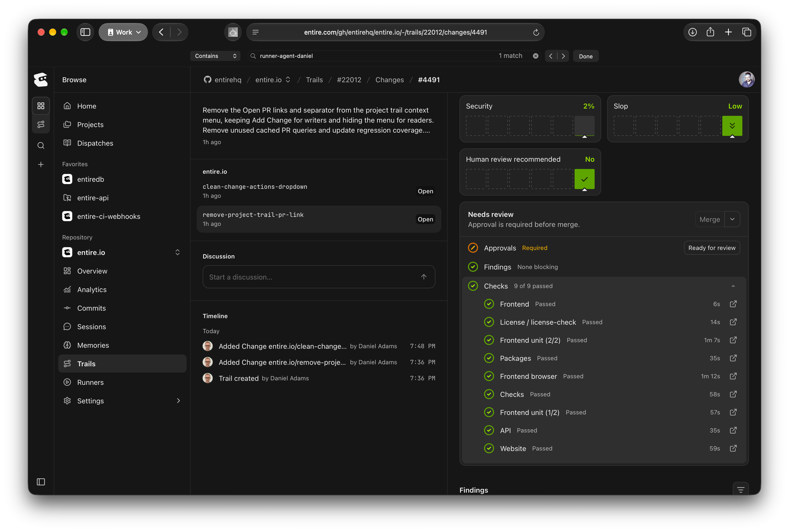Open Trails in the sidebar

pyautogui.click(x=122, y=364)
